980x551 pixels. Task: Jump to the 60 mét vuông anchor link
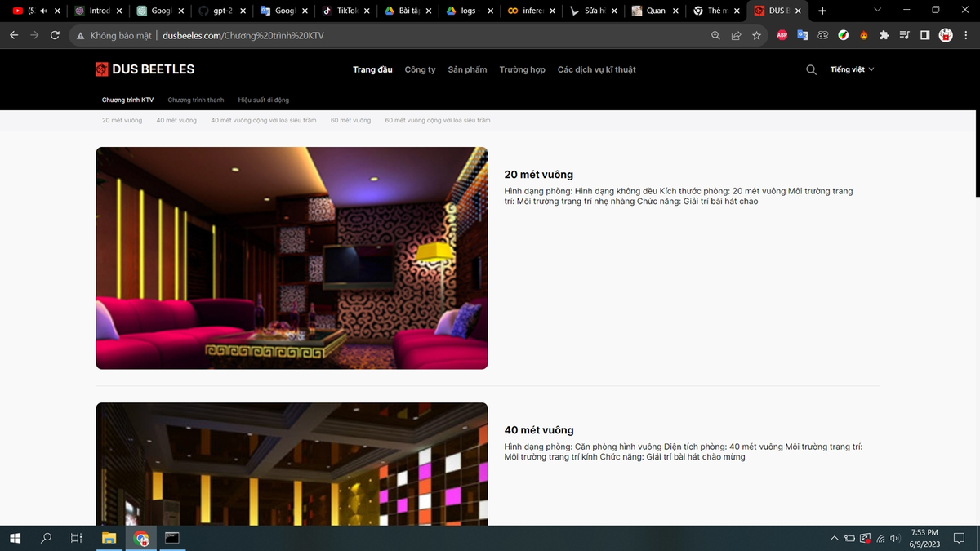[350, 120]
